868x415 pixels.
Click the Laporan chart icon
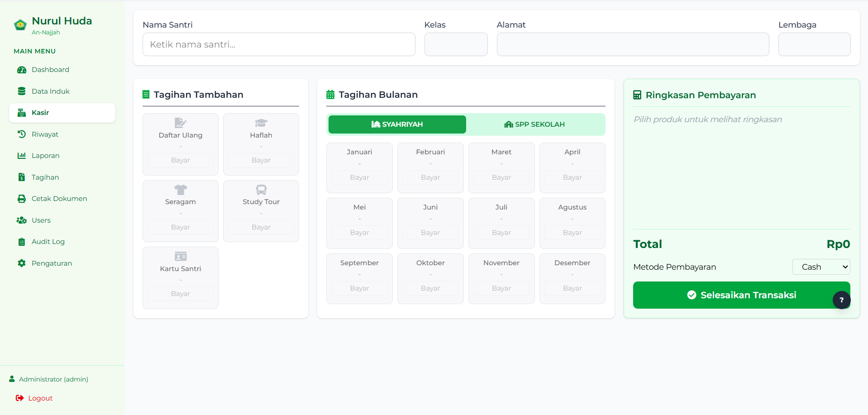(21, 156)
